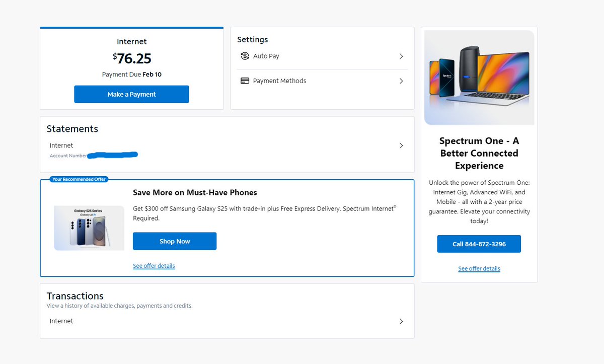Viewport: 604px width, 364px height.
Task: Open Auto Pay settings chevron
Action: 401,56
